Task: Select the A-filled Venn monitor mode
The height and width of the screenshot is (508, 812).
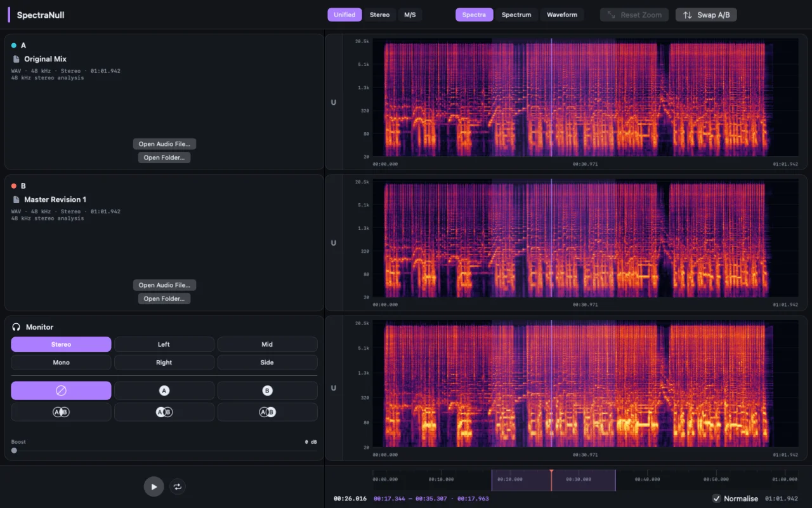Action: click(x=164, y=412)
